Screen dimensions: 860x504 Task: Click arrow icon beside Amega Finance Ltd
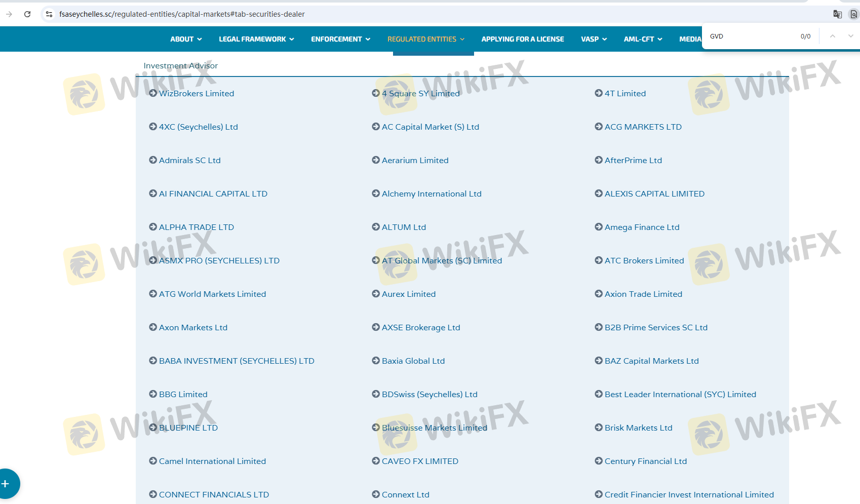(599, 227)
